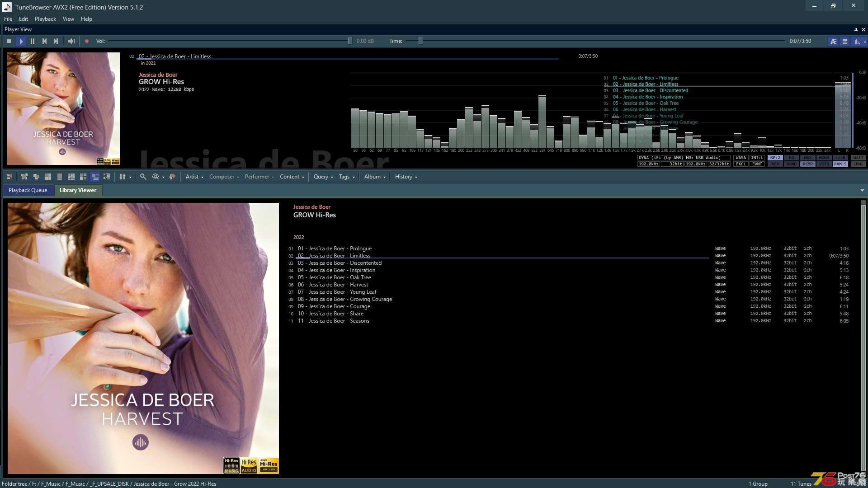Pause the current track
Screen dimensions: 868x488
coord(33,41)
